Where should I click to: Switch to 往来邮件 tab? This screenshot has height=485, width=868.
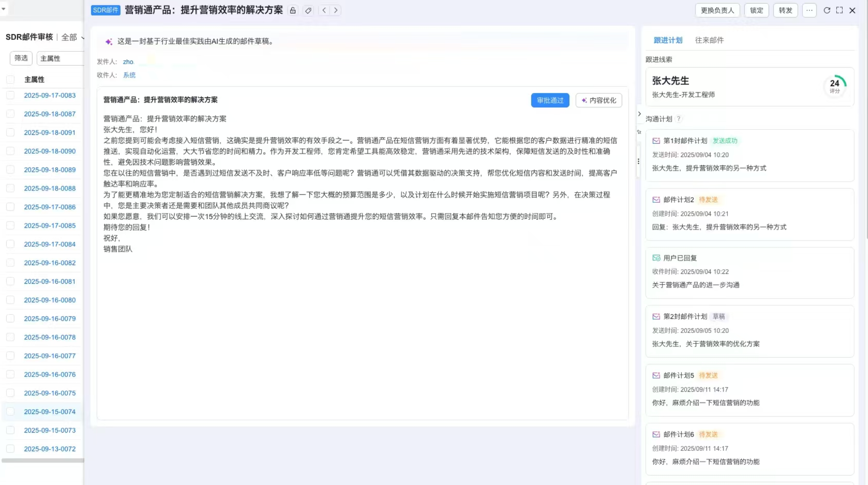pos(709,40)
